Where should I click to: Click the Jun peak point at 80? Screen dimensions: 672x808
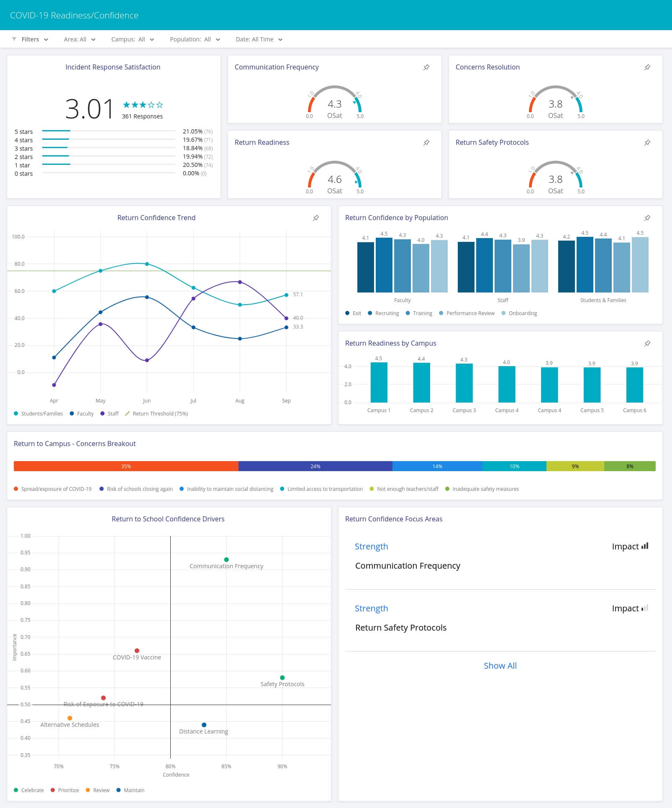coord(147,264)
